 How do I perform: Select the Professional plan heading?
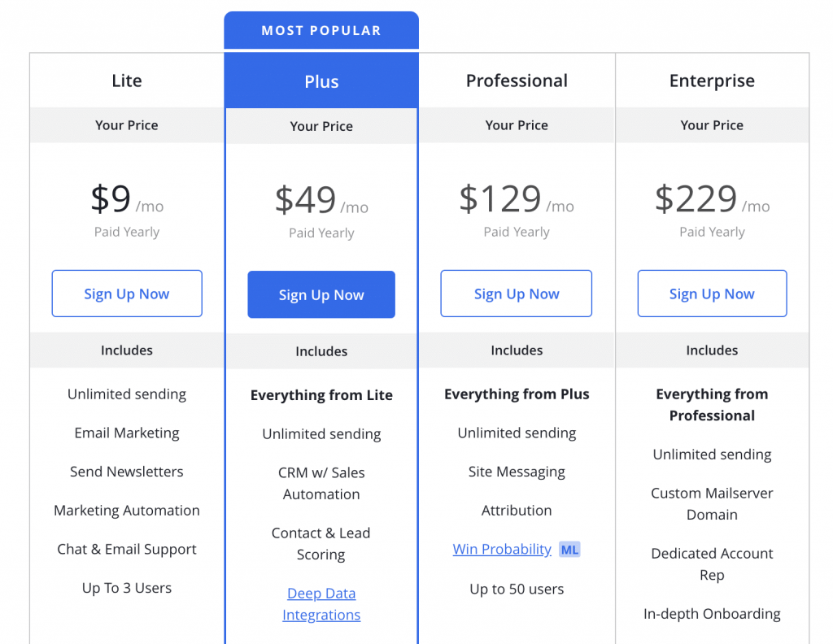point(517,80)
